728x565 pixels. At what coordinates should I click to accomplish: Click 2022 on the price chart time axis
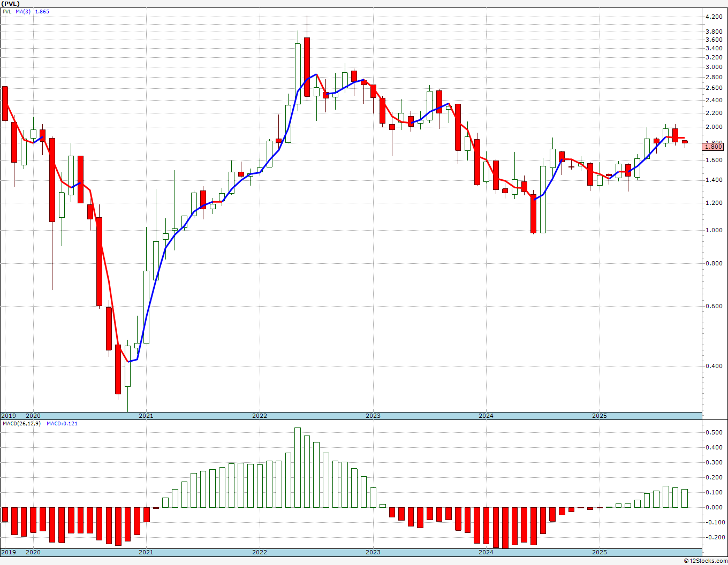(x=260, y=416)
